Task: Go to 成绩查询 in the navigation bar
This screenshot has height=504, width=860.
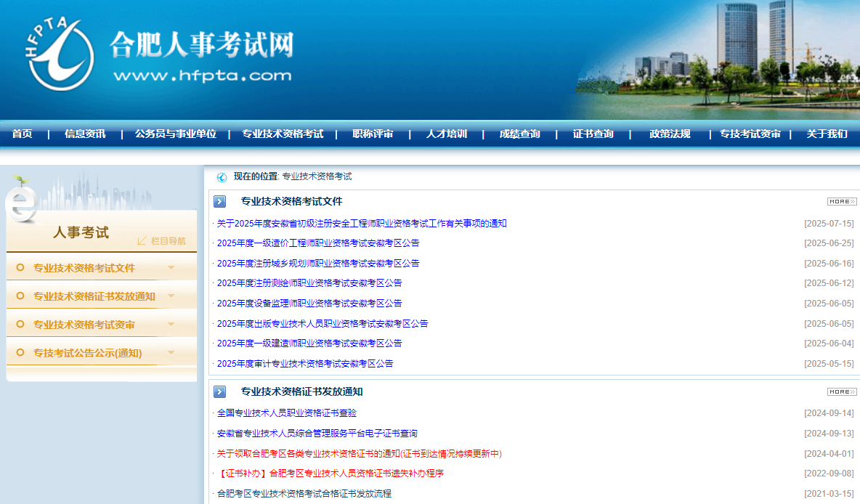Action: coord(519,134)
